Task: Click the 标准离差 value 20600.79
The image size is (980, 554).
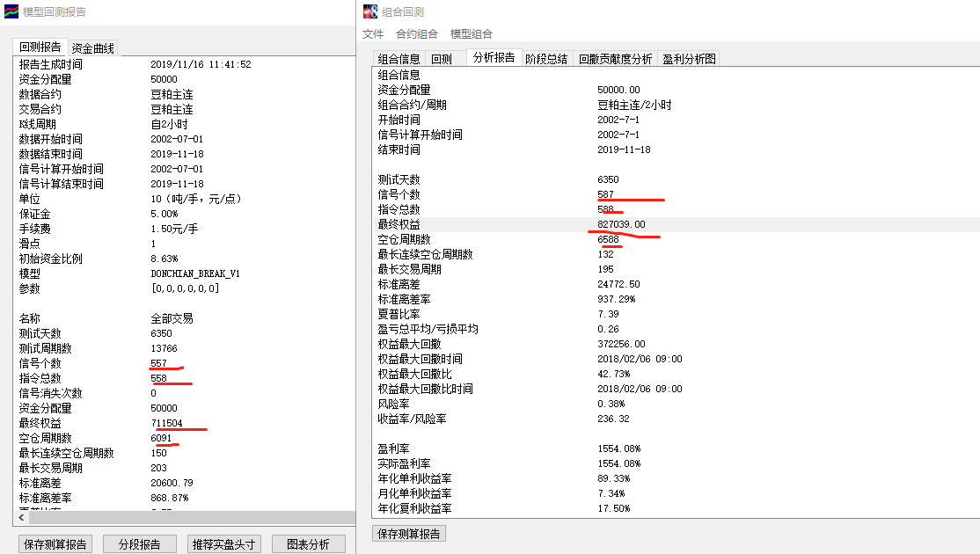Action: [x=172, y=483]
